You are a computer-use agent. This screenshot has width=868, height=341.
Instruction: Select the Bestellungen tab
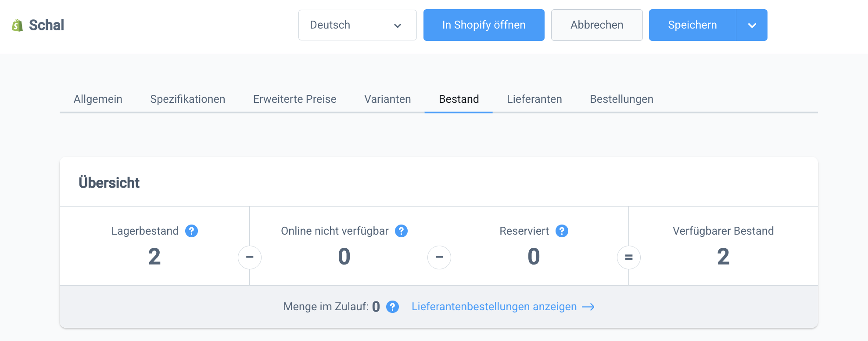621,99
